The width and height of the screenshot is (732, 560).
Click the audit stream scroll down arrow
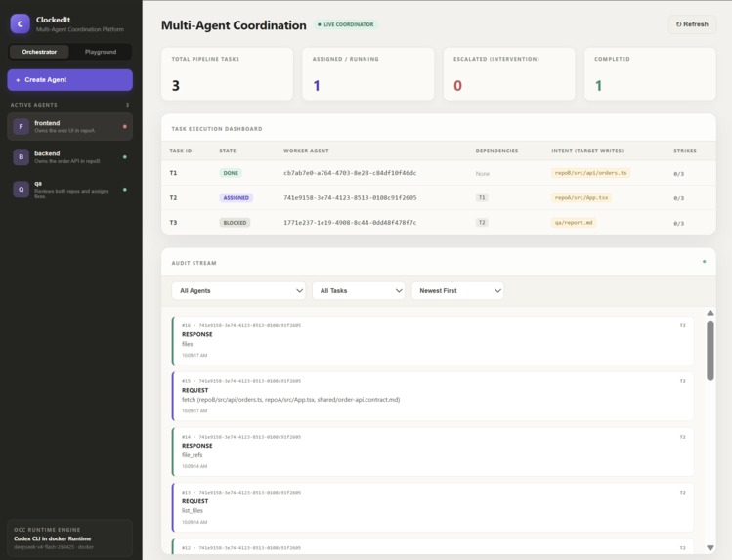[710, 548]
